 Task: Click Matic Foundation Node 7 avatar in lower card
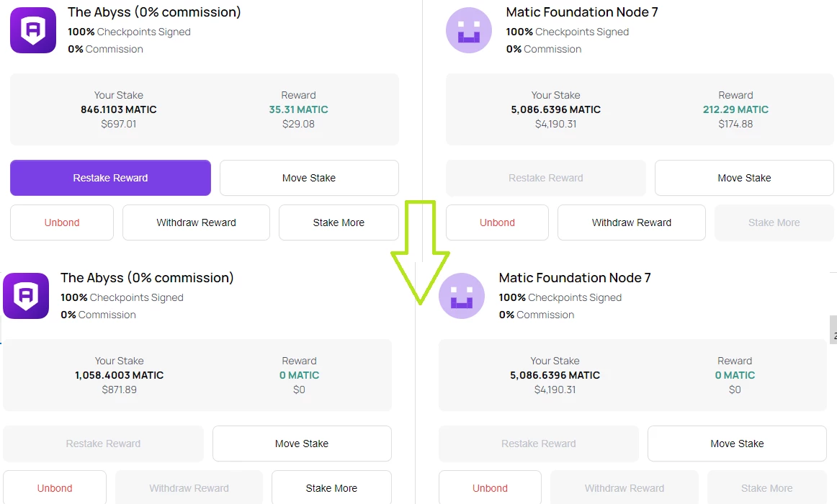point(462,295)
